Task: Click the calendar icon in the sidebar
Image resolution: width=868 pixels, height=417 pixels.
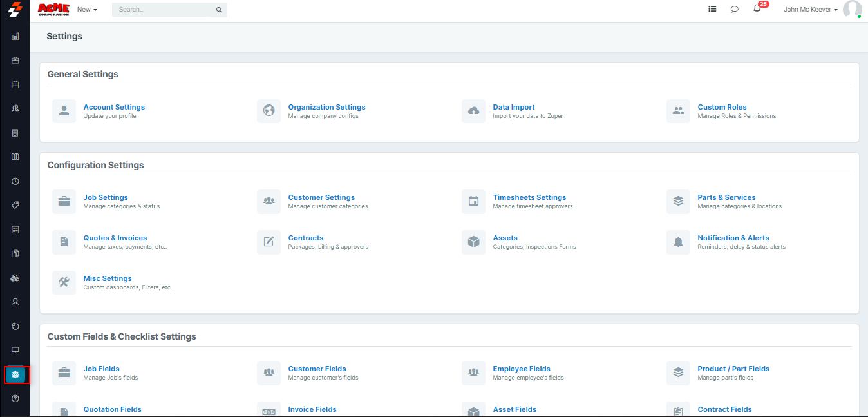Action: [15, 84]
